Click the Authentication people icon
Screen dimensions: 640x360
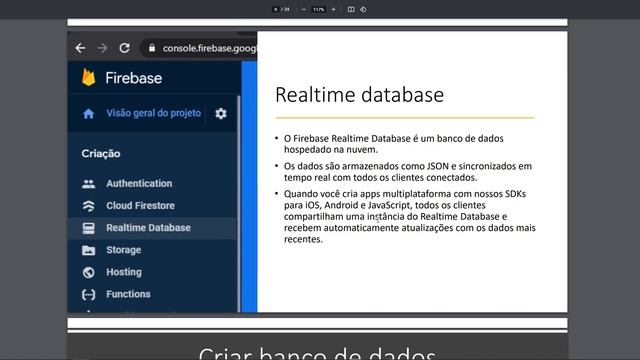[89, 184]
